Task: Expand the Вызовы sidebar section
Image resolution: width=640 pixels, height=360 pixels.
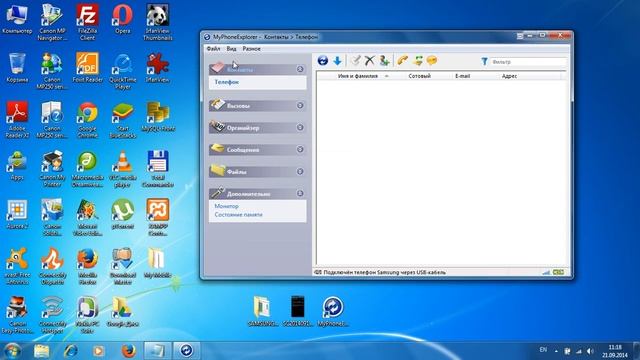Action: (300, 105)
